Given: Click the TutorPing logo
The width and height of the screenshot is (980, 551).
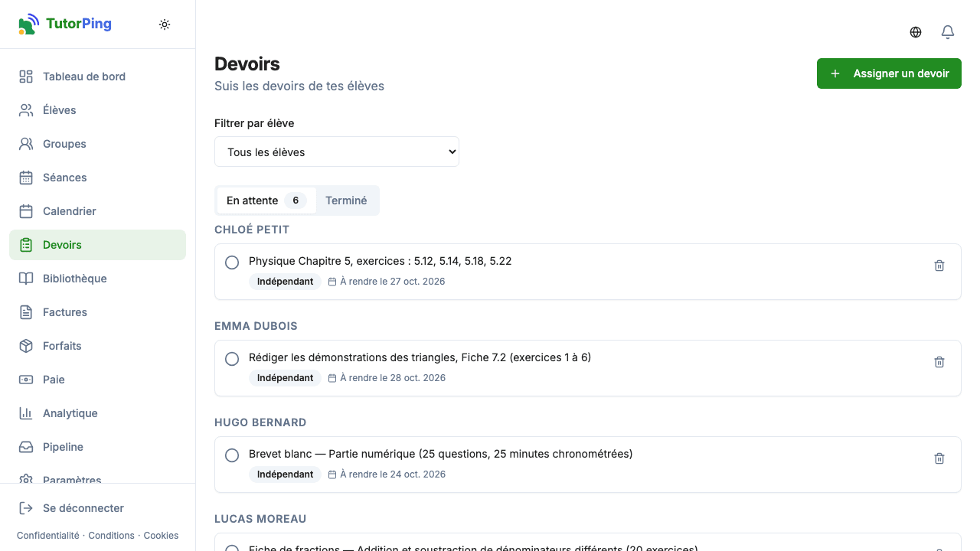Looking at the screenshot, I should 65,24.
